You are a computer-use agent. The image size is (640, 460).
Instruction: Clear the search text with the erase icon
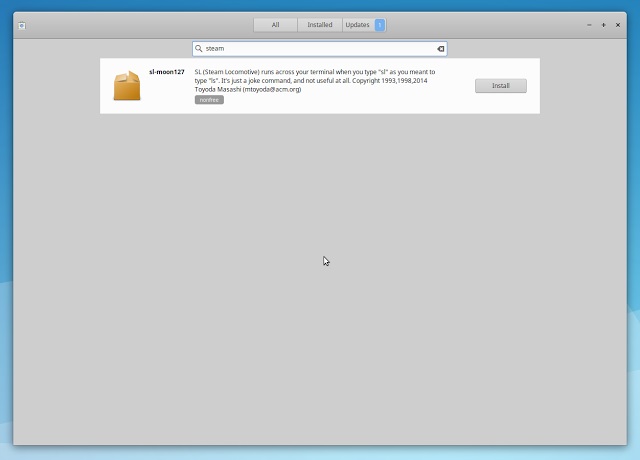coord(440,48)
